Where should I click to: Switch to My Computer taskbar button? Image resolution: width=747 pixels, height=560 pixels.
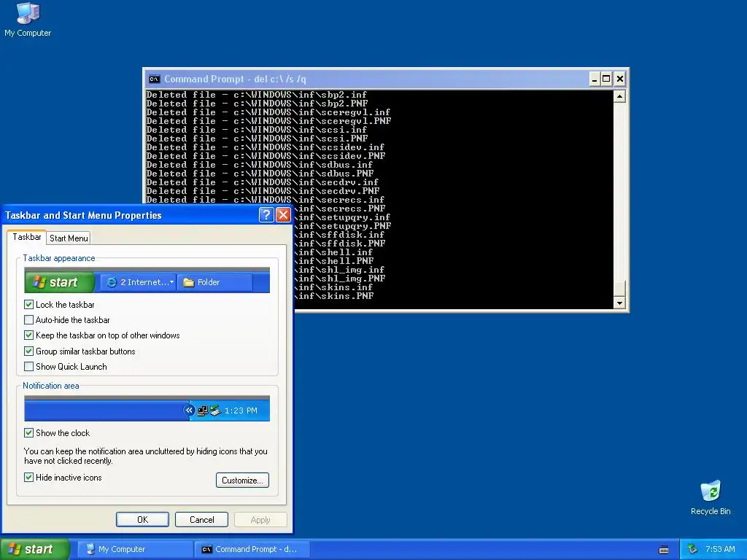134,549
